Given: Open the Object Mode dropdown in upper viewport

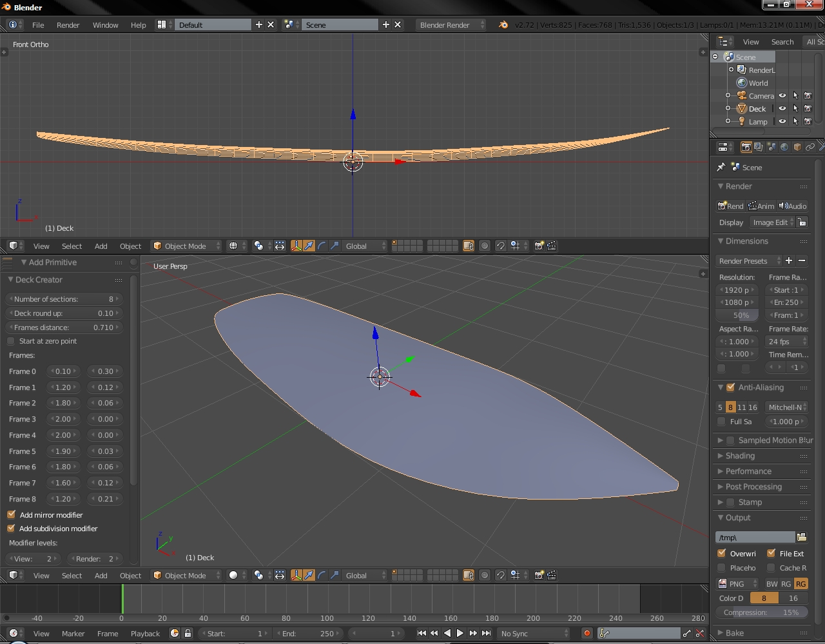Looking at the screenshot, I should pos(186,246).
